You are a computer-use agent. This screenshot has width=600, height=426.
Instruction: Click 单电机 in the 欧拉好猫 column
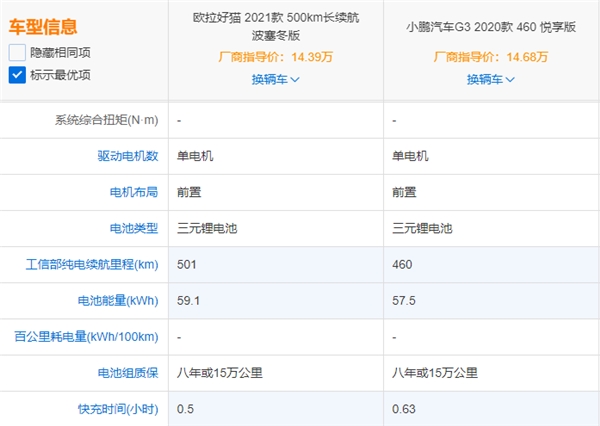pyautogui.click(x=195, y=156)
